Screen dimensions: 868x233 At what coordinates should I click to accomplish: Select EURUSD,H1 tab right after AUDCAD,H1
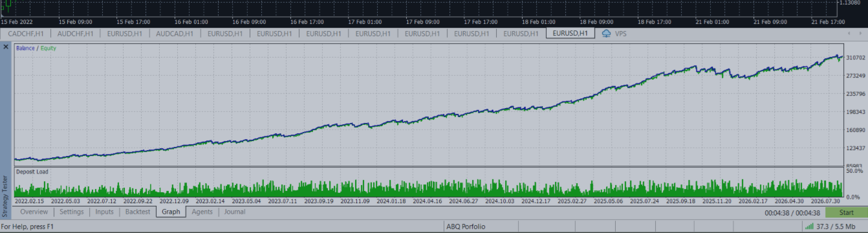[225, 33]
